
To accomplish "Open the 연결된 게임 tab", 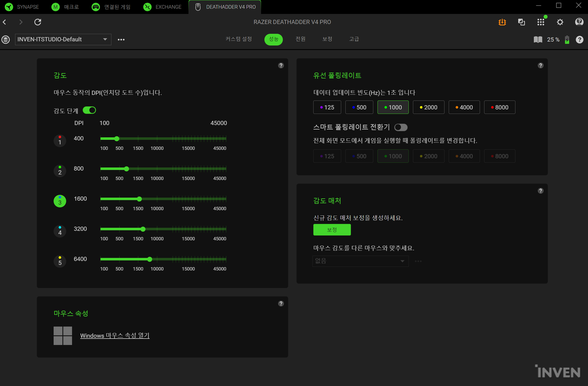I will [x=111, y=7].
